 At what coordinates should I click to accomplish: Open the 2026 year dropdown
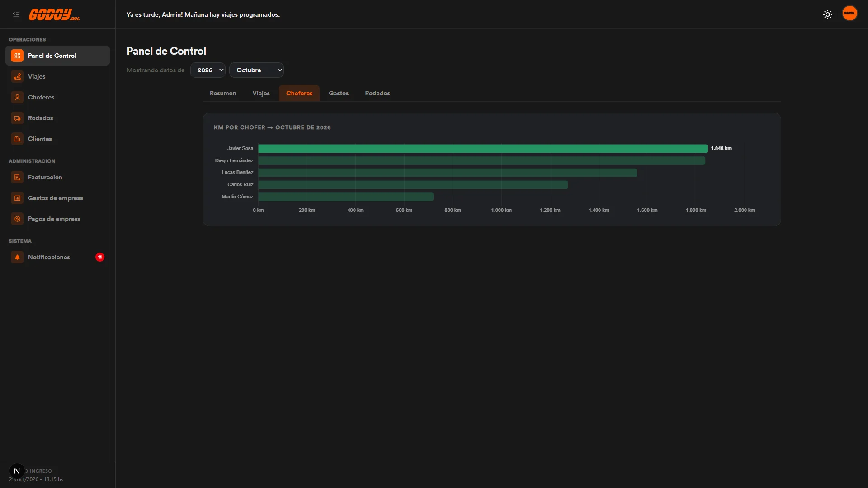[x=208, y=70]
